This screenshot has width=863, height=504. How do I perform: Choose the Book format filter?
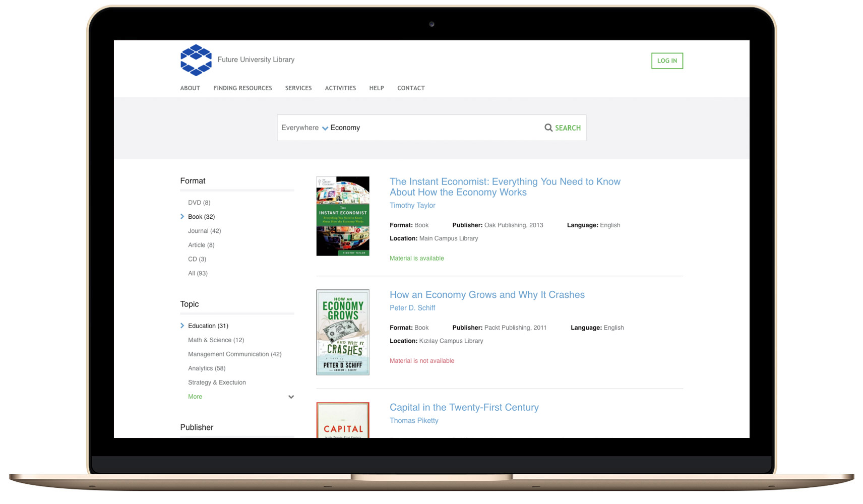pyautogui.click(x=201, y=217)
